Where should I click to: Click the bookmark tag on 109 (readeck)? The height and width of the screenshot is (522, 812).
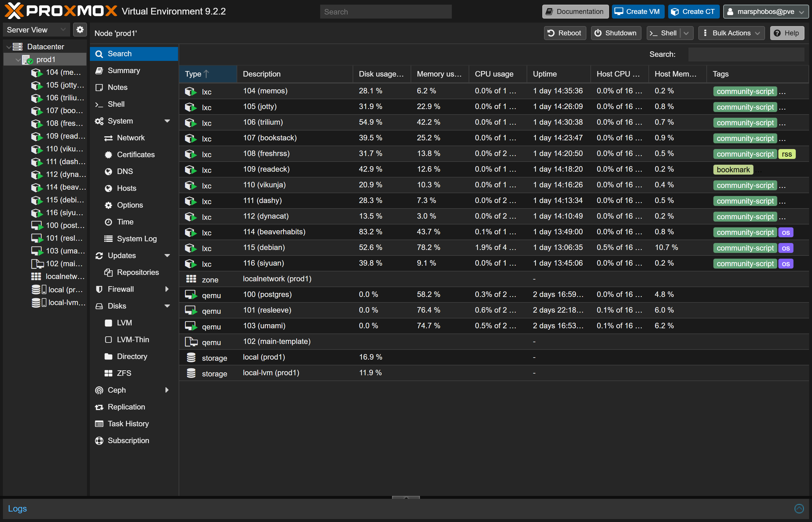[733, 170]
